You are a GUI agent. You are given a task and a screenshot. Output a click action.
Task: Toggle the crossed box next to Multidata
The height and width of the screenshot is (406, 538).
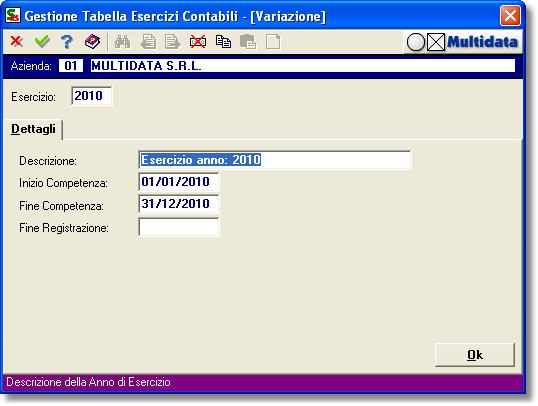click(436, 43)
